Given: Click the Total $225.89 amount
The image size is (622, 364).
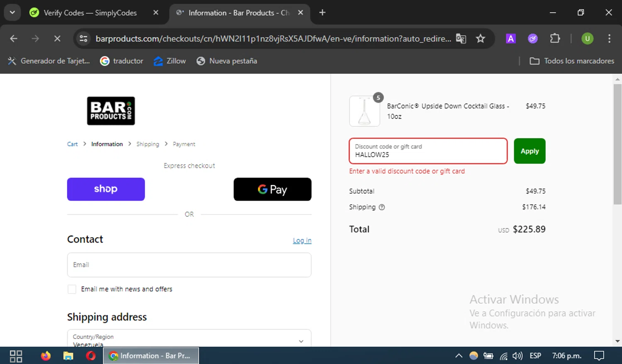Looking at the screenshot, I should pos(529,229).
